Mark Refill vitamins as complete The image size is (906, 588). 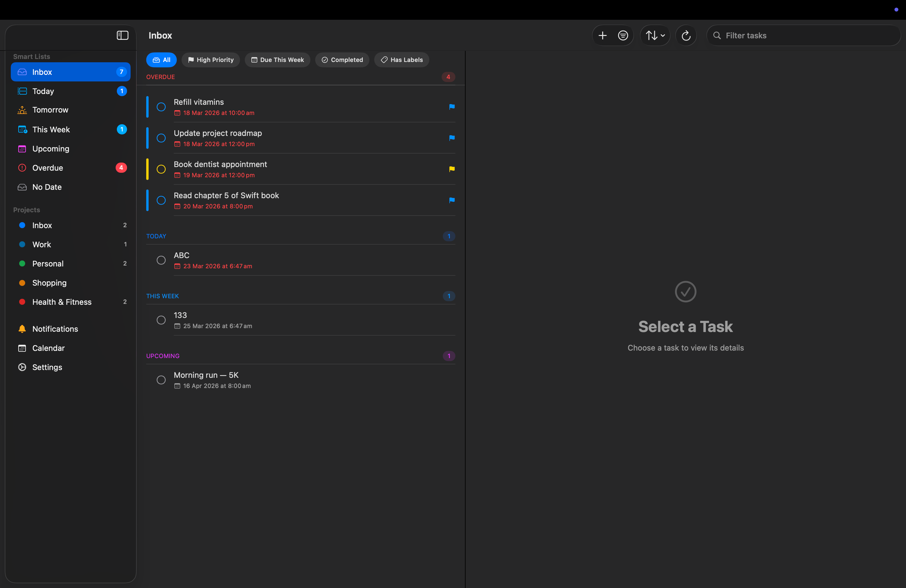point(161,107)
